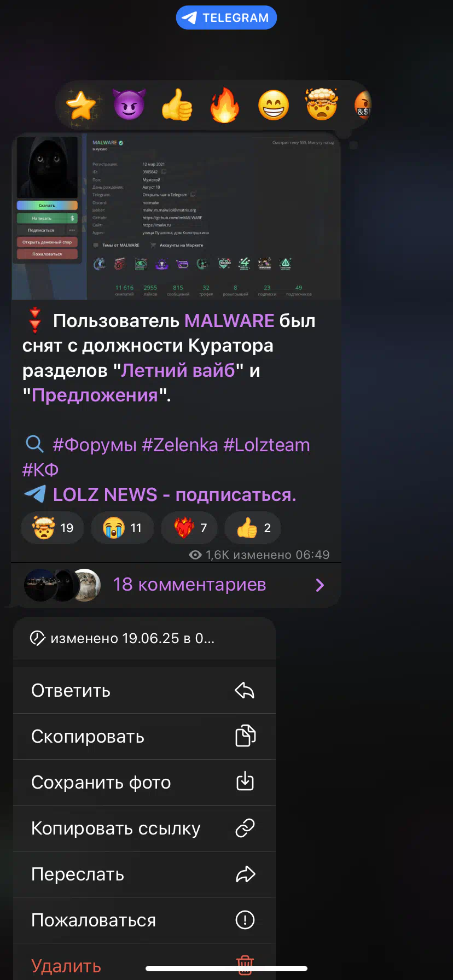Toggle the exploding head reaction with 19
453x980 pixels.
pos(53,528)
